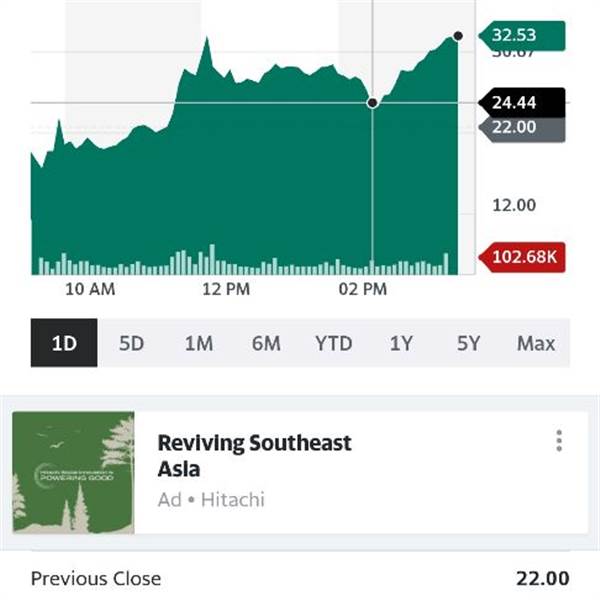Click the Previous Close row
Viewport: 600px width, 600px height.
tap(300, 578)
